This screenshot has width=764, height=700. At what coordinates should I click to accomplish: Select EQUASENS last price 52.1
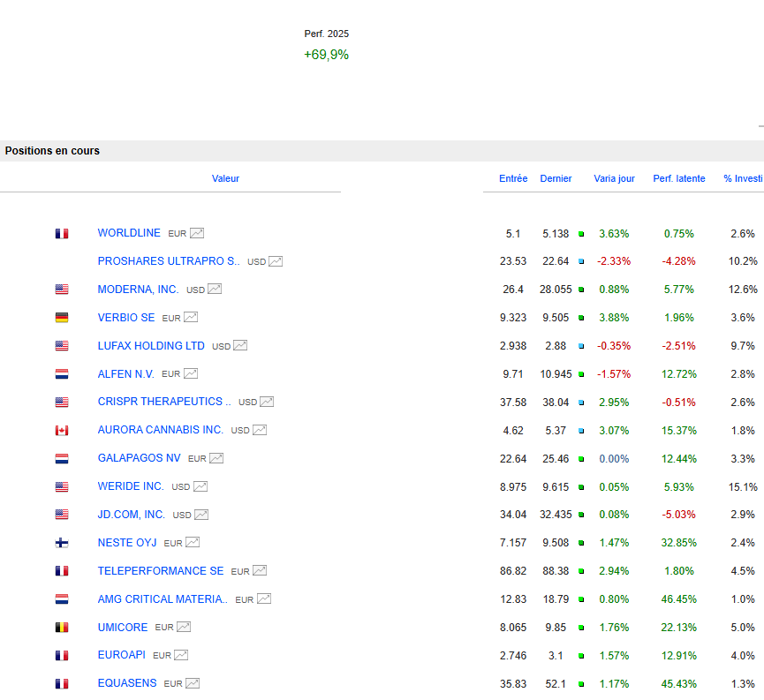(x=556, y=684)
